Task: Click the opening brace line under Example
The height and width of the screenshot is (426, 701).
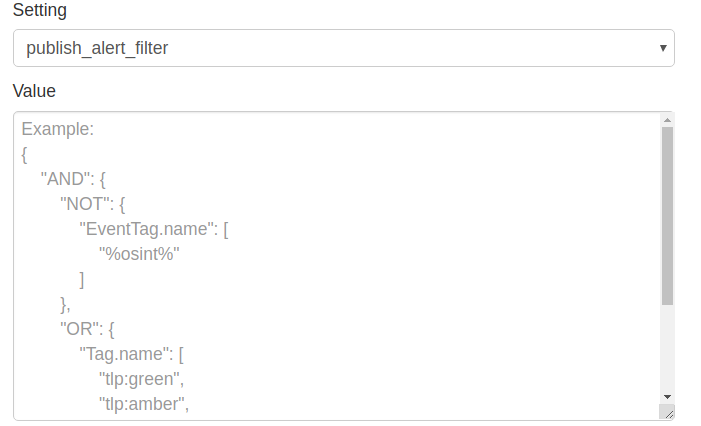Action: tap(24, 154)
